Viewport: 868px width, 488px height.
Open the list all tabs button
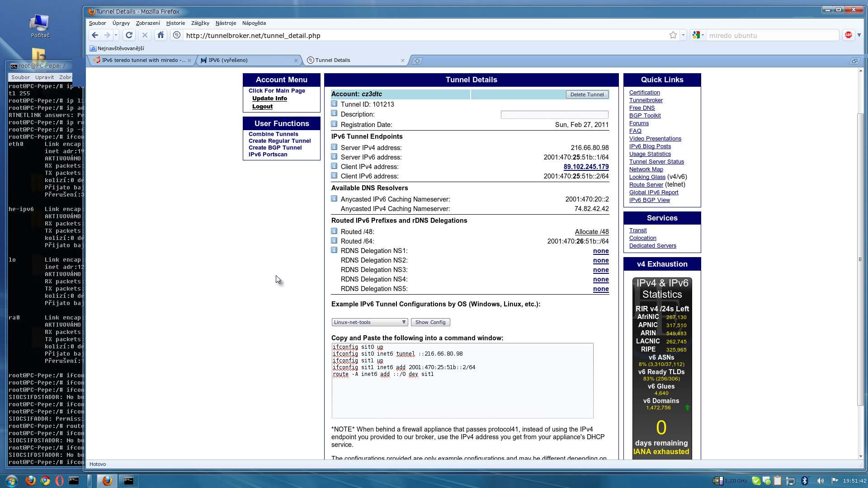854,61
